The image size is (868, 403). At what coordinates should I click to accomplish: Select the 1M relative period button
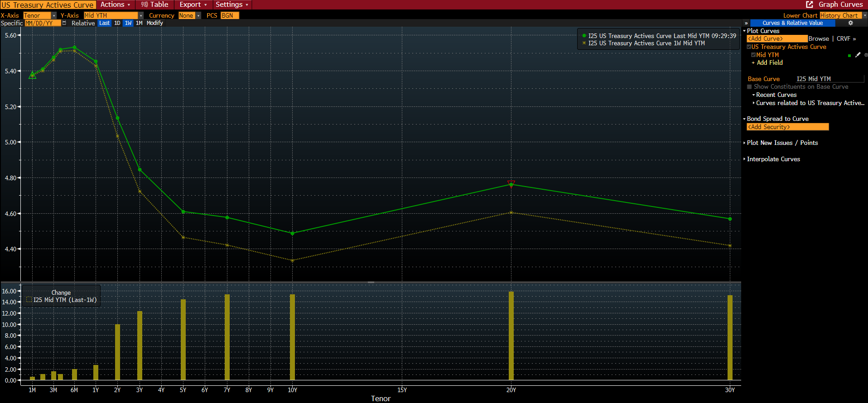point(139,23)
